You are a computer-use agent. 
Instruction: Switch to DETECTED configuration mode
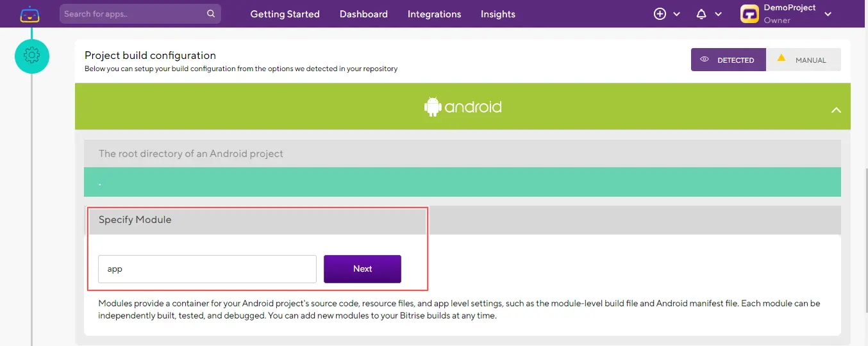pos(728,60)
